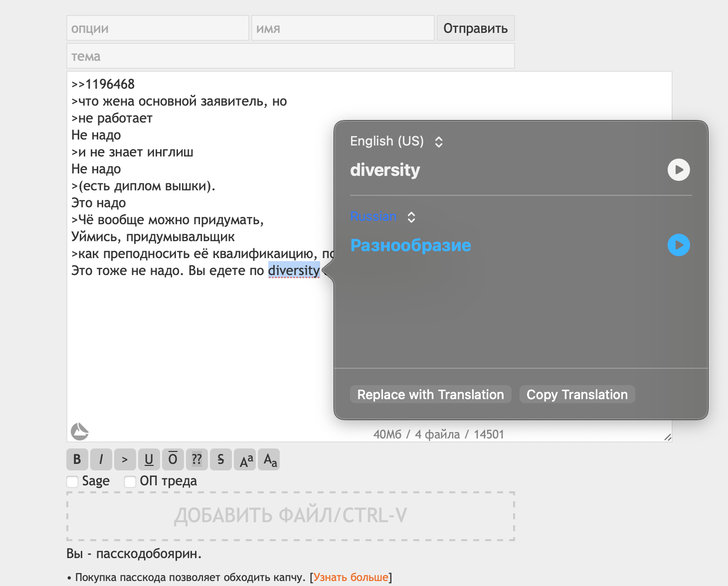Tick the ОП треда checkbox
The image size is (728, 586).
pos(130,481)
